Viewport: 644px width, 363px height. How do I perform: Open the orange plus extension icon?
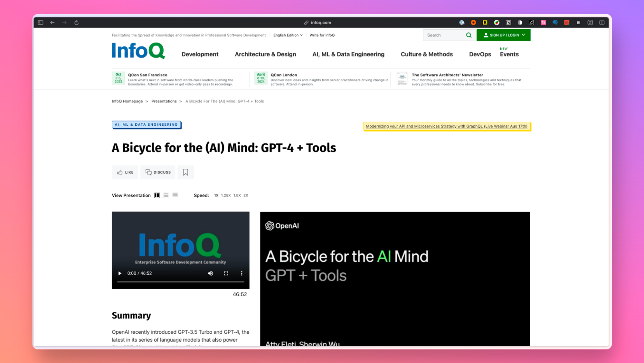click(x=473, y=23)
